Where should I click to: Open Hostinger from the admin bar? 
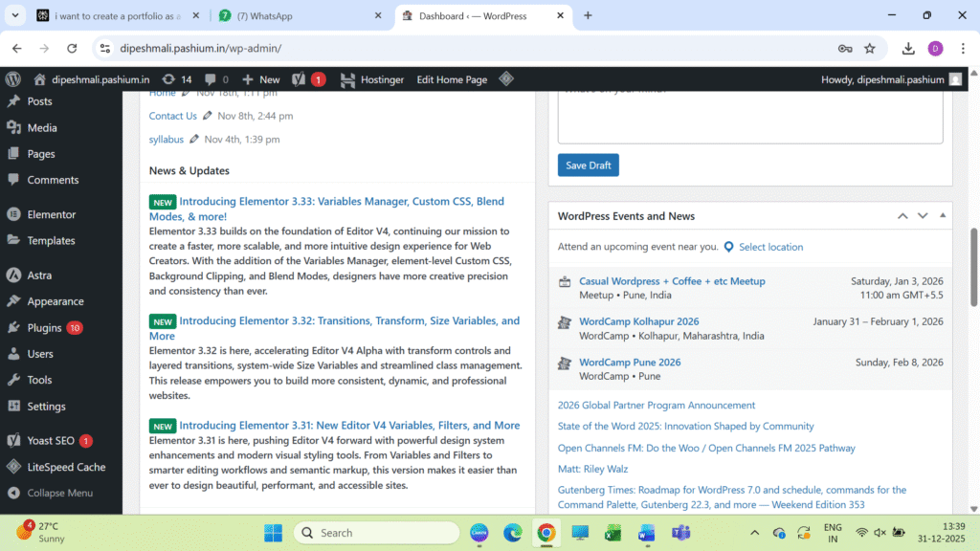(x=372, y=79)
